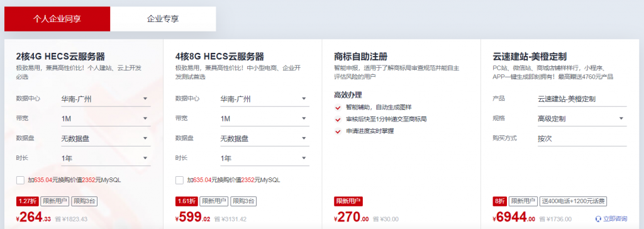The width and height of the screenshot is (644, 229).
Task: Click the ¥6944.00 price
Action: (x=514, y=217)
